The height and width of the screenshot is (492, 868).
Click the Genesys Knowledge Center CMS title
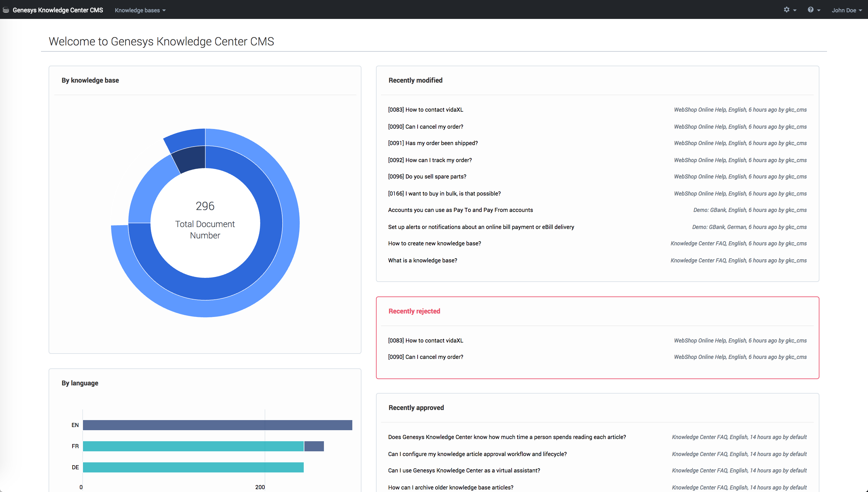pyautogui.click(x=58, y=10)
